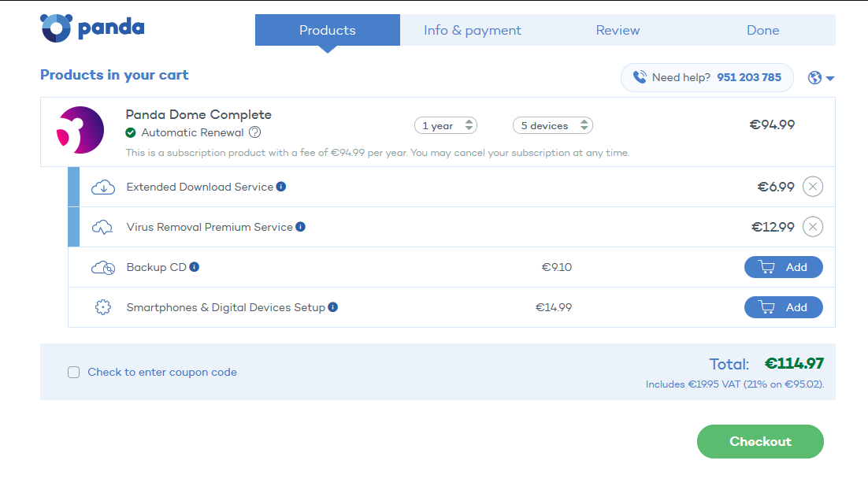Click the subscription fee notice text
This screenshot has width=868, height=490.
point(377,152)
